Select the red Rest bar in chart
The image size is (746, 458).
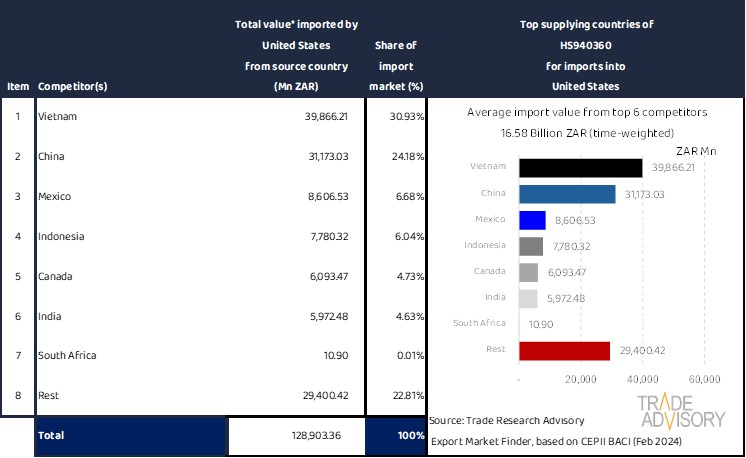(x=564, y=350)
